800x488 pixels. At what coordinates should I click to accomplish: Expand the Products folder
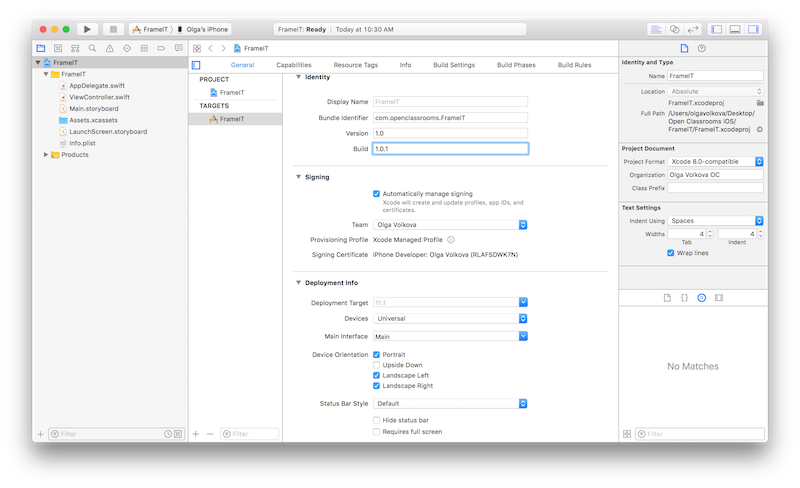(x=46, y=155)
